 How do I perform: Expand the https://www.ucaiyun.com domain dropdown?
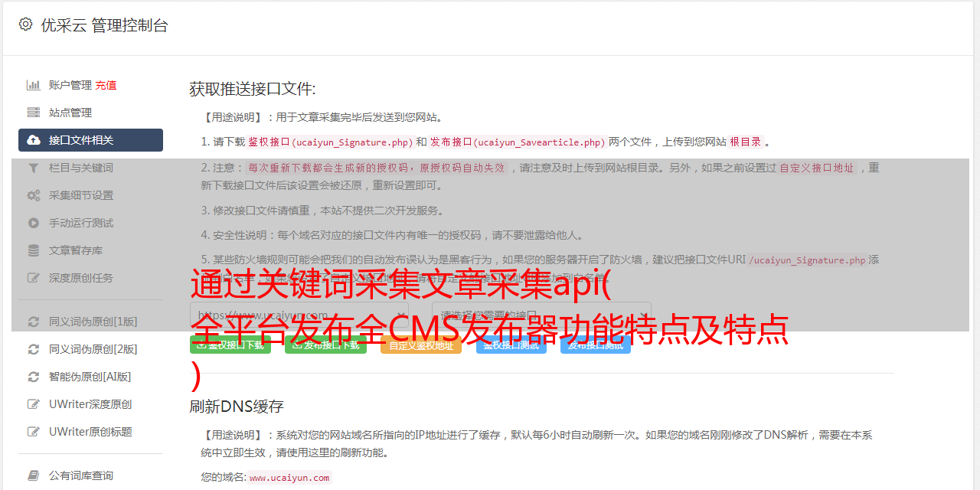click(299, 315)
